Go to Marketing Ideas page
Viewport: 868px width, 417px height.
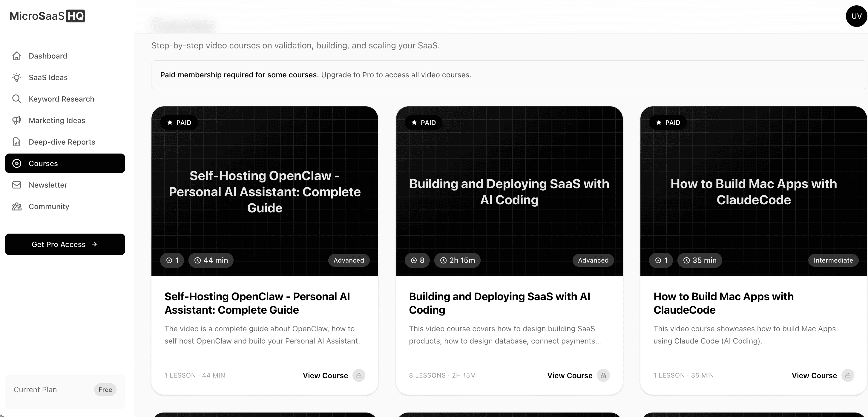click(x=57, y=120)
